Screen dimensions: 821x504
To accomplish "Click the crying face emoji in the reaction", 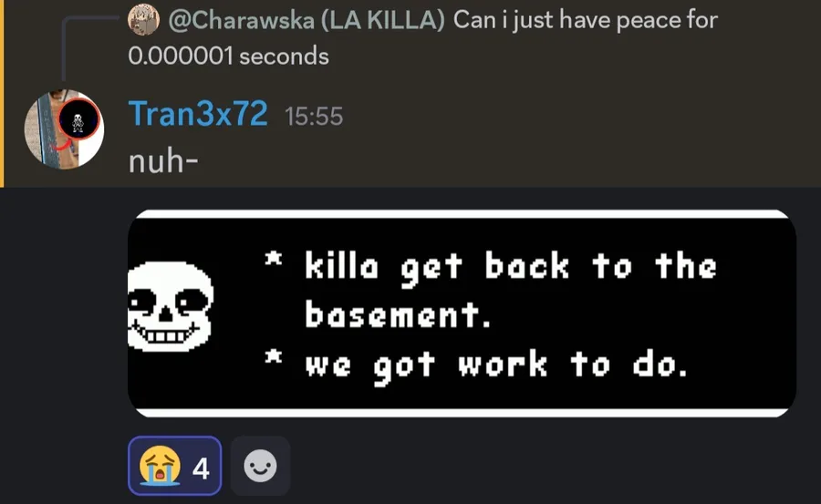I will 161,466.
